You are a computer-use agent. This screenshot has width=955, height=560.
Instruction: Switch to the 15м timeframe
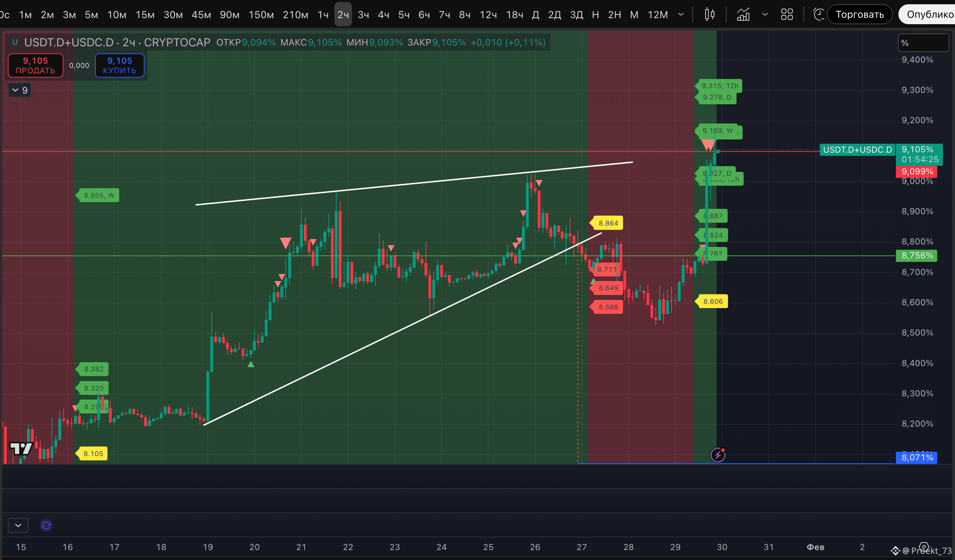pos(145,15)
